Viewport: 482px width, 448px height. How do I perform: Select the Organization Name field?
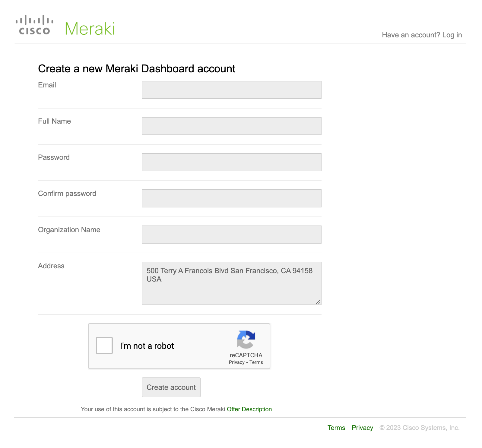tap(232, 235)
